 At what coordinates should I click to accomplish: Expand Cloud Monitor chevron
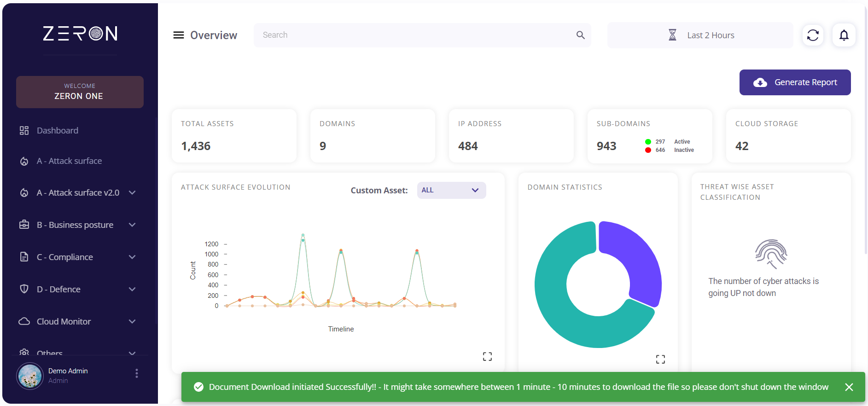click(132, 321)
